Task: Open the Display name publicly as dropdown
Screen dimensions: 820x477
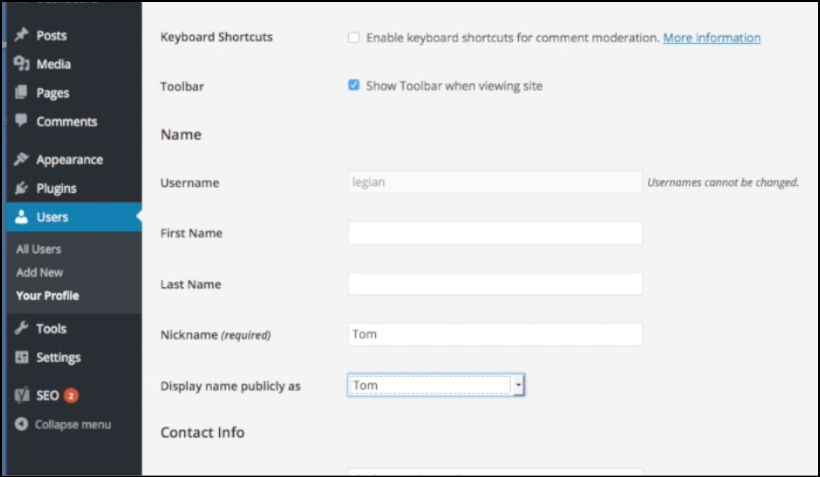Action: (x=436, y=385)
